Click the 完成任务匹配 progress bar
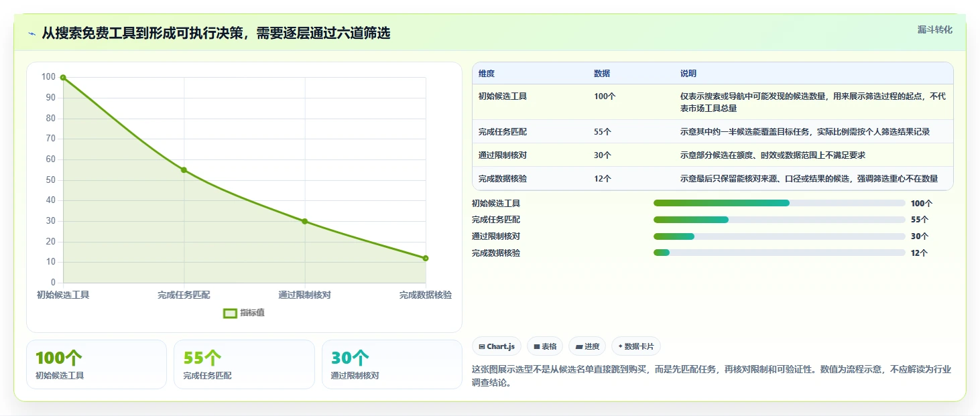 tap(780, 220)
